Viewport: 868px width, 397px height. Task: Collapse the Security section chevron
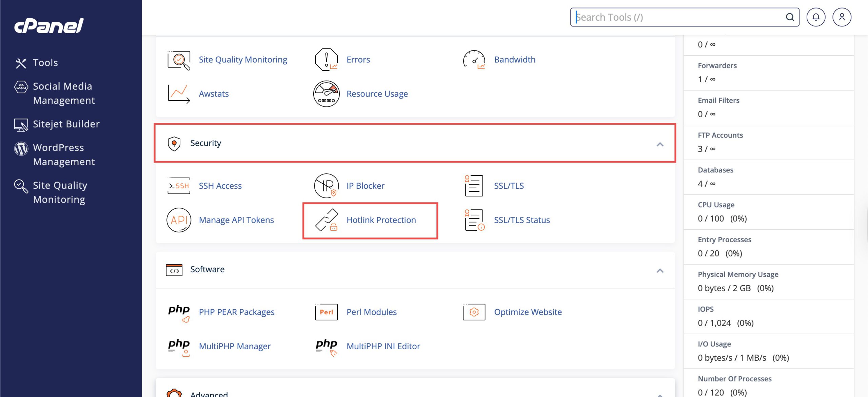659,145
